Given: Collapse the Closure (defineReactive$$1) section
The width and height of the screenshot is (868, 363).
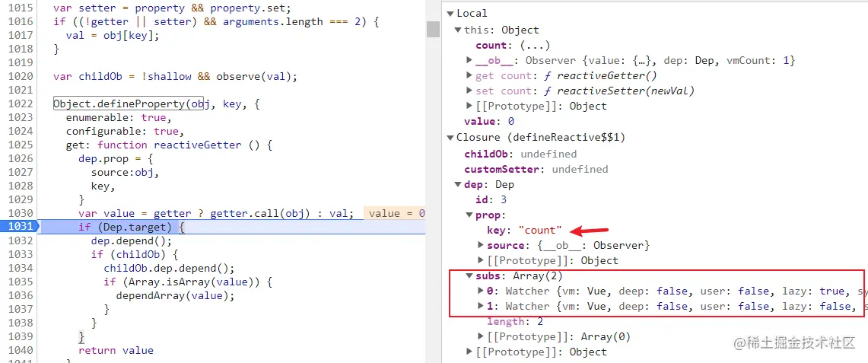Looking at the screenshot, I should 450,138.
